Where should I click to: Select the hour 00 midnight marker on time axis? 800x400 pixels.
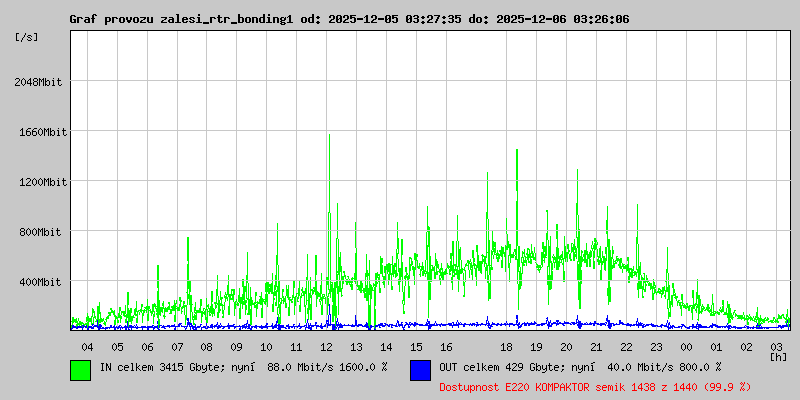[x=686, y=346]
